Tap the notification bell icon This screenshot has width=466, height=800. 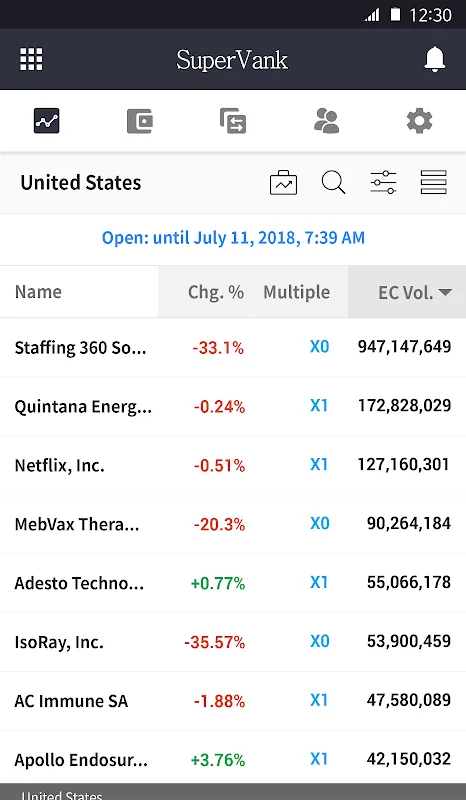434,59
